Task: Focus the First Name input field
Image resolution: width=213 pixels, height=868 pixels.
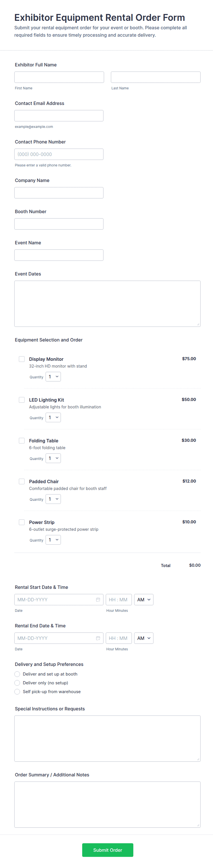Action: pos(59,77)
